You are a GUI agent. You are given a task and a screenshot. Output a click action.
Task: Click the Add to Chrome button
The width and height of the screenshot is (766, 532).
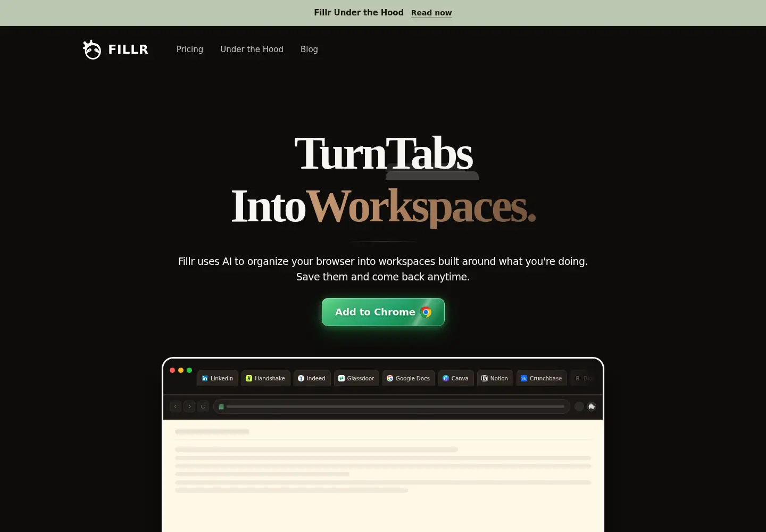pyautogui.click(x=383, y=312)
